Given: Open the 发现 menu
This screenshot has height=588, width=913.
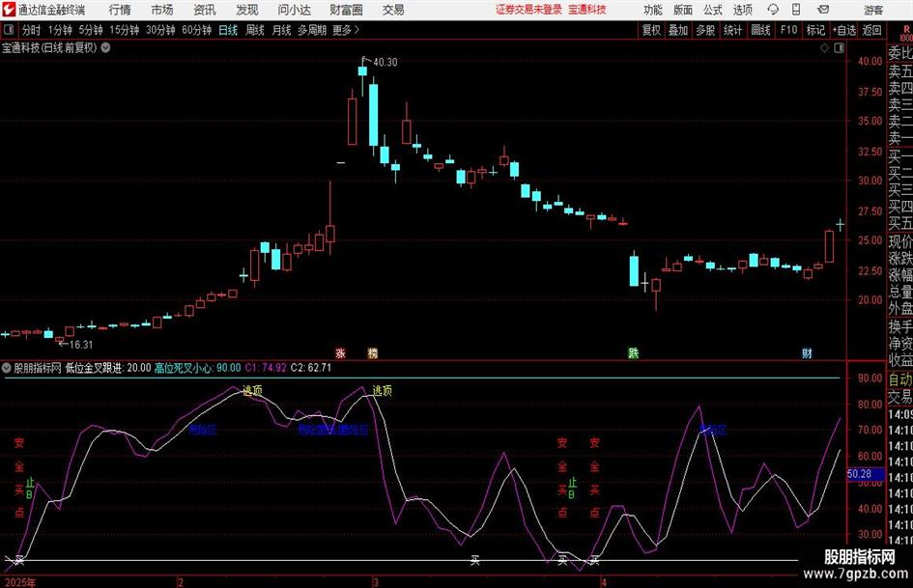Looking at the screenshot, I should pyautogui.click(x=247, y=10).
